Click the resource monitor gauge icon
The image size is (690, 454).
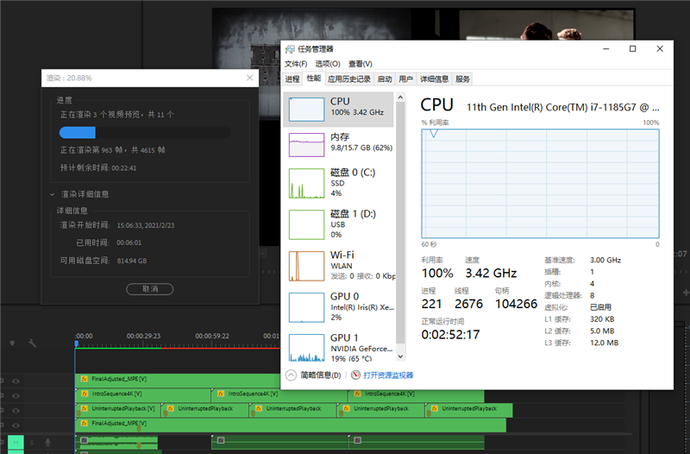[356, 375]
